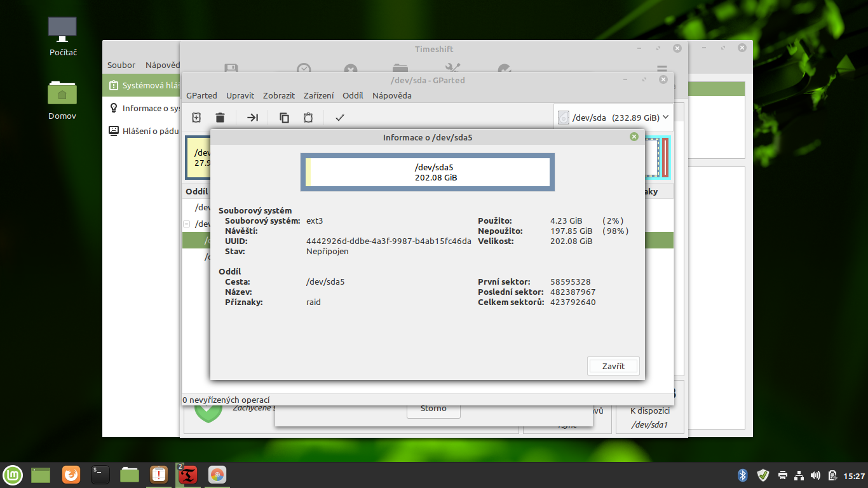The width and height of the screenshot is (868, 488).
Task: Open the Upravit menu
Action: point(240,95)
